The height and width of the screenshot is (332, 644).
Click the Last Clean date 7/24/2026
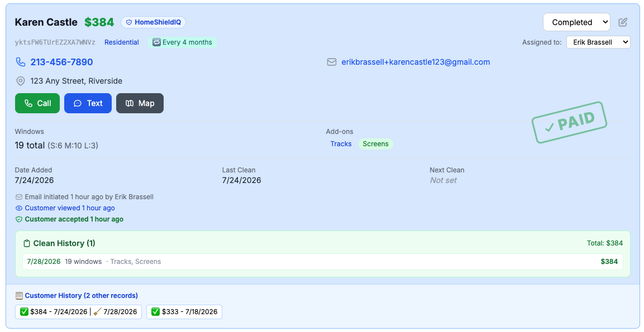pos(241,181)
